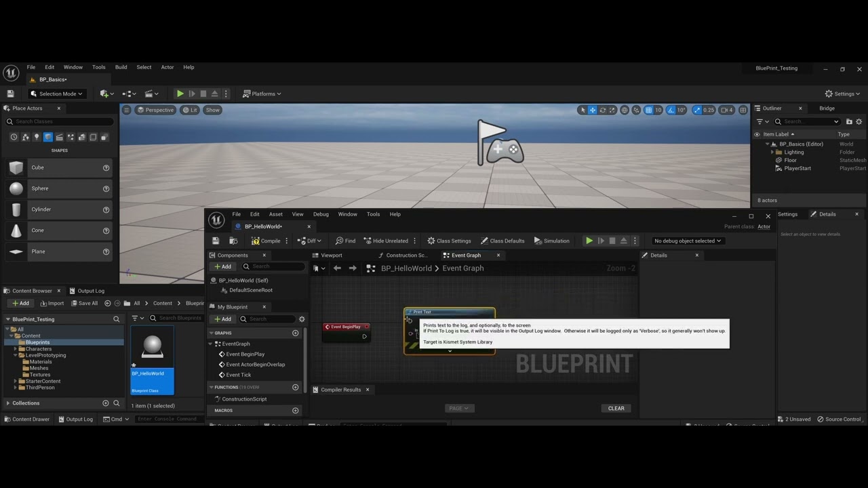Open the Platforms dropdown
The image size is (868, 488).
coord(262,94)
